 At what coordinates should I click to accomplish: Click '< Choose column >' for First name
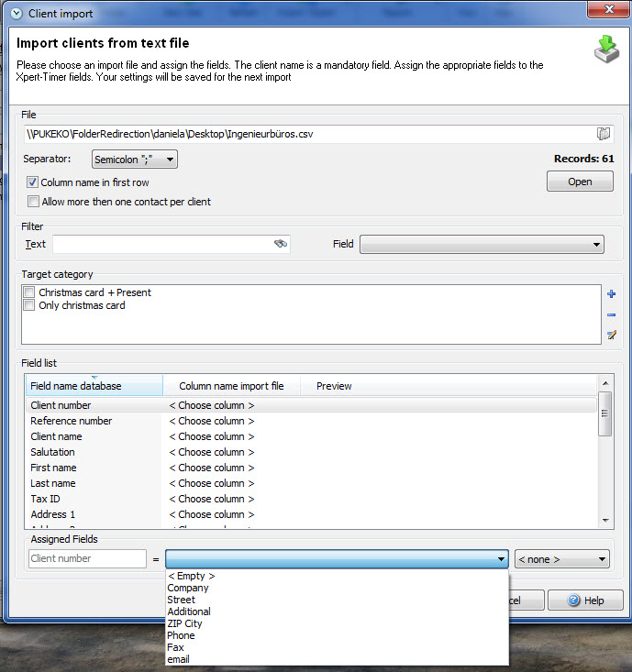click(212, 468)
